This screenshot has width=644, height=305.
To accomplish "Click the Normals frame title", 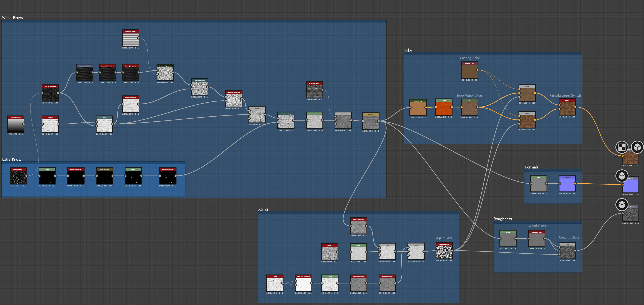I will 531,167.
